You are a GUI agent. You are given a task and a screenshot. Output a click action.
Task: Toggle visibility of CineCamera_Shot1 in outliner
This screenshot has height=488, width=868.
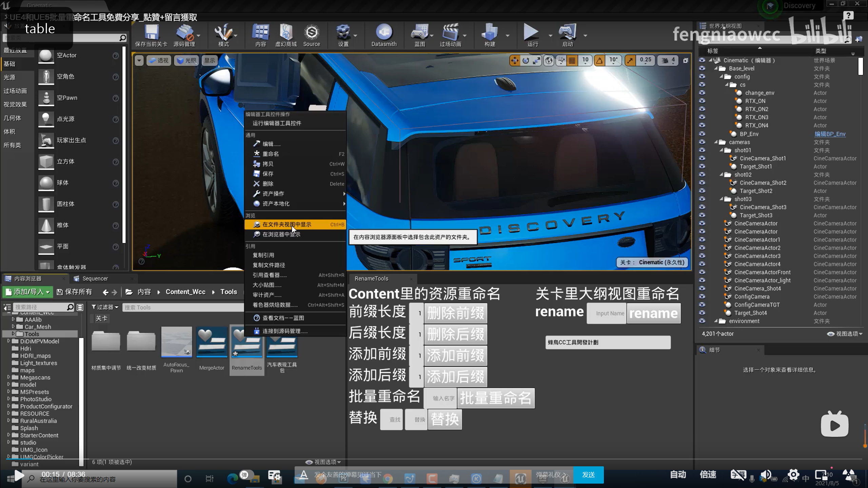(702, 158)
